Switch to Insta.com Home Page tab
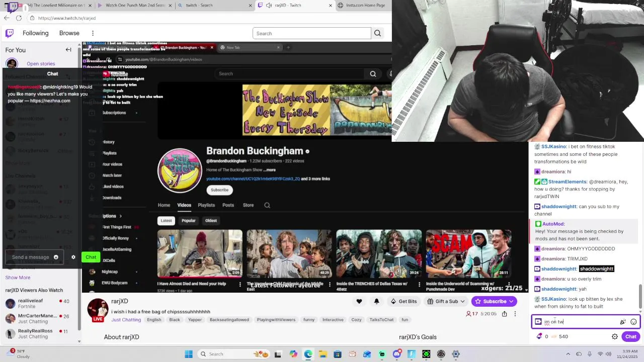The height and width of the screenshot is (362, 644). [365, 6]
